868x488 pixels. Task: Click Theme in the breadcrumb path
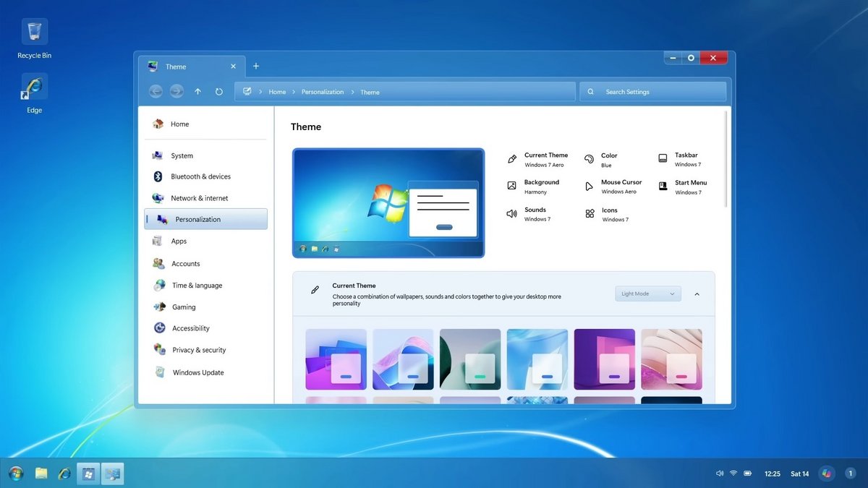pos(370,92)
